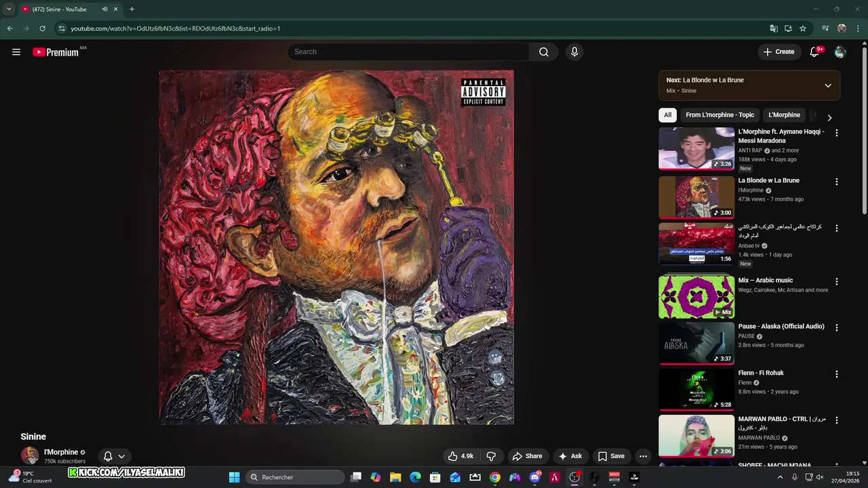Open subscription options chevron next to bell
Viewport: 868px width, 488px height.
pyautogui.click(x=121, y=457)
